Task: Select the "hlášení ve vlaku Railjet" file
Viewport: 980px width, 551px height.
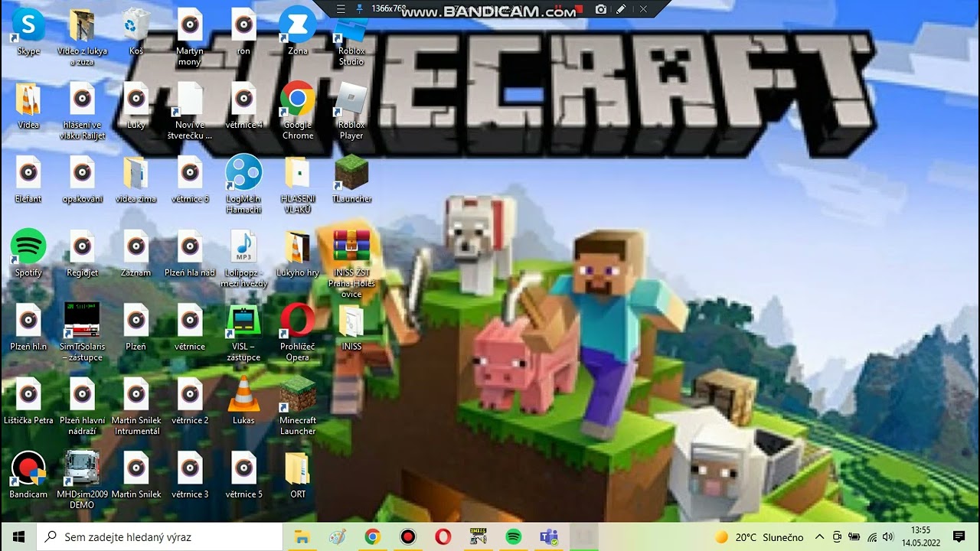Action: click(82, 110)
